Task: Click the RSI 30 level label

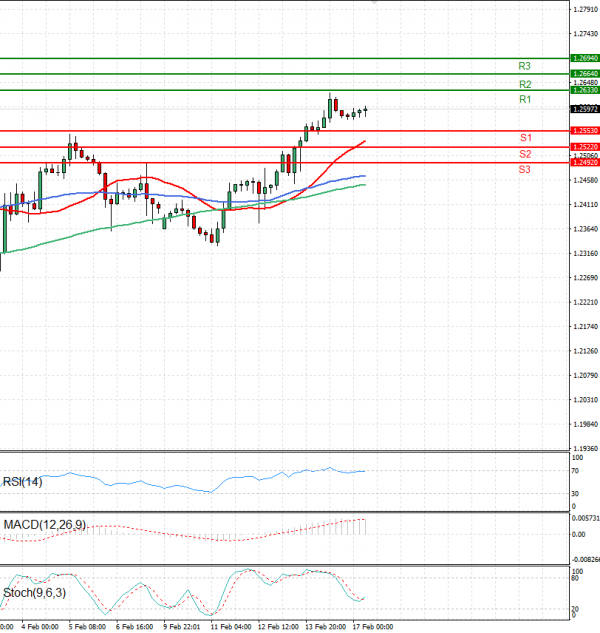Action: point(575,494)
